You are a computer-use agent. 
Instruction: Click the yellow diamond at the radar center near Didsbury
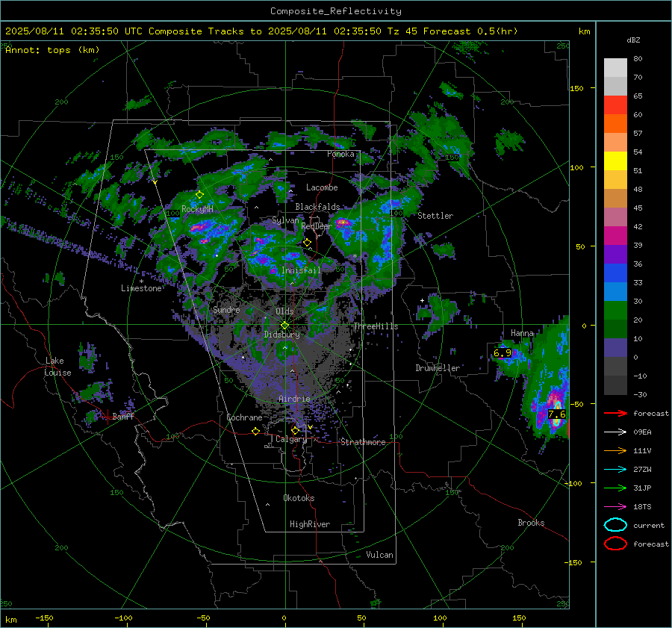[x=284, y=326]
